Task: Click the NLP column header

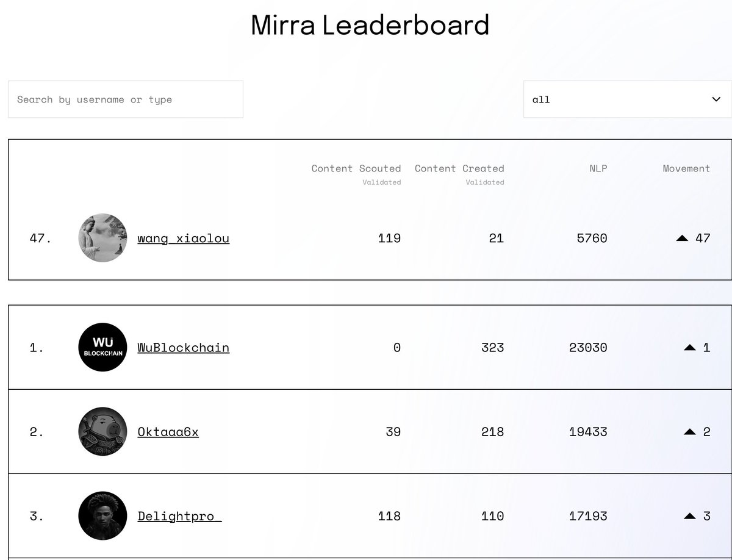Action: coord(598,168)
